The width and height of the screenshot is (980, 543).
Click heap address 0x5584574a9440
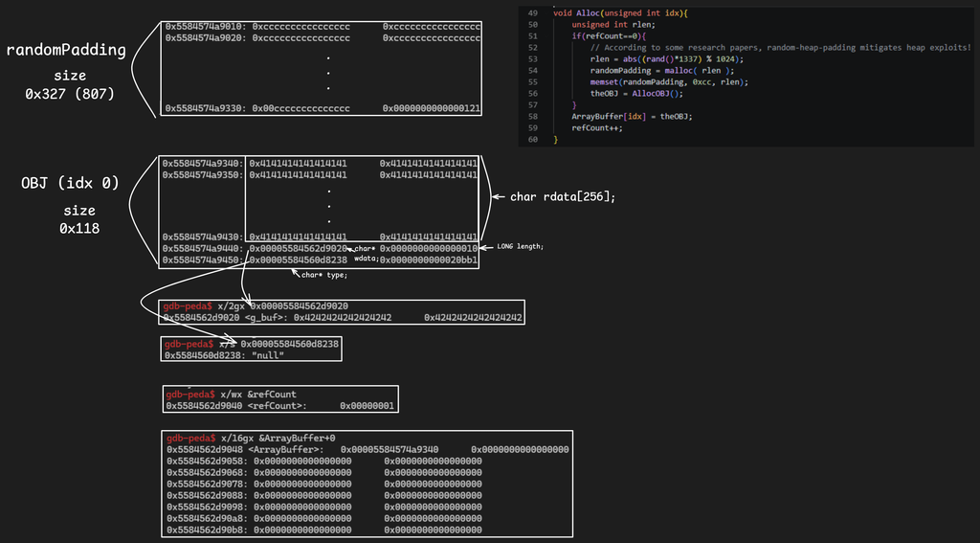coord(204,248)
